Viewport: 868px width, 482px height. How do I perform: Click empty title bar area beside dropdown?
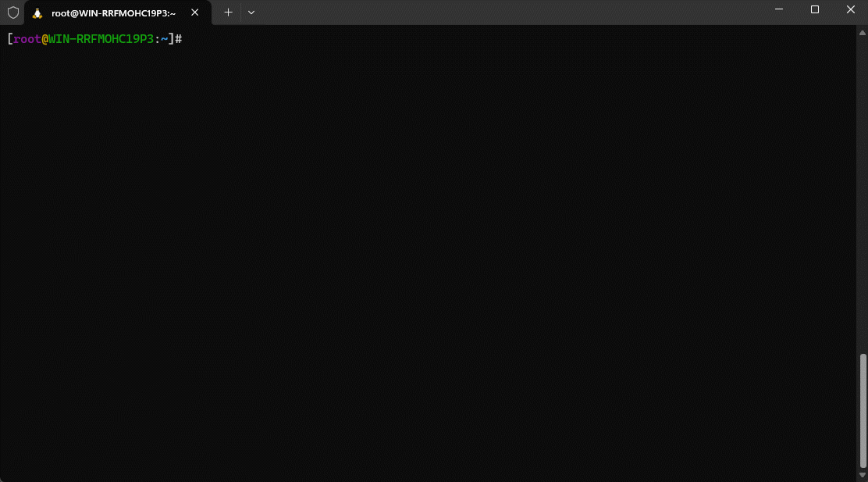[x=507, y=12]
